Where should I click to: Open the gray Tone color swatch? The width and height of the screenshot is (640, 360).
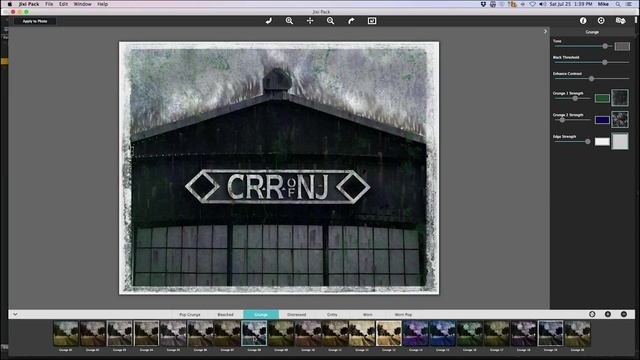[x=622, y=47]
